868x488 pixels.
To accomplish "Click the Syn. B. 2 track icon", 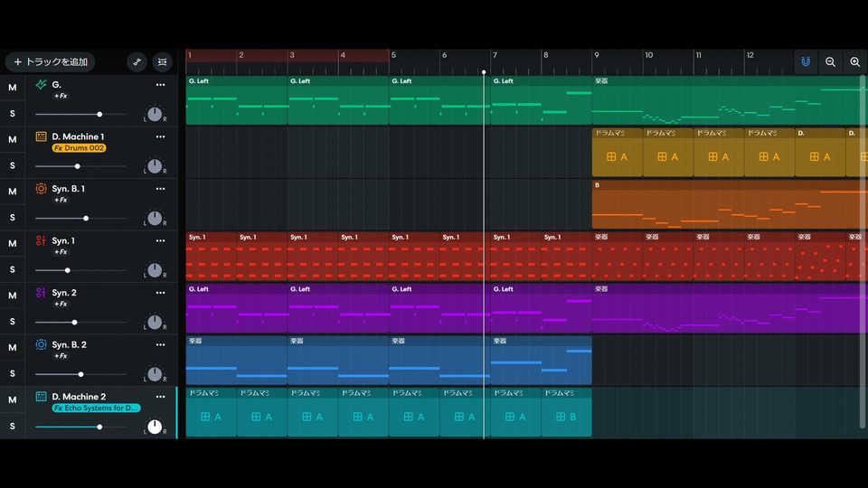I will pos(41,345).
